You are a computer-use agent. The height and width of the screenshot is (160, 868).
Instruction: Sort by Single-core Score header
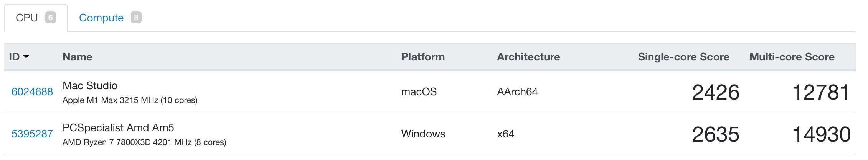(683, 57)
